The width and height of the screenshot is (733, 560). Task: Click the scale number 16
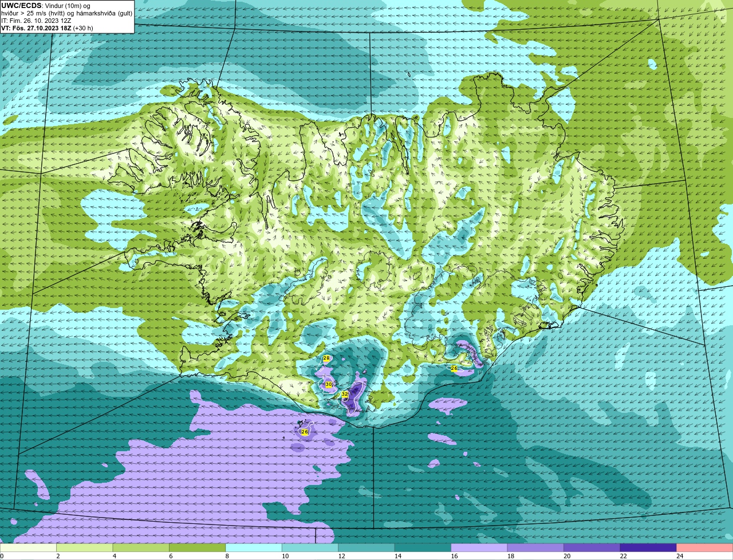tap(454, 555)
